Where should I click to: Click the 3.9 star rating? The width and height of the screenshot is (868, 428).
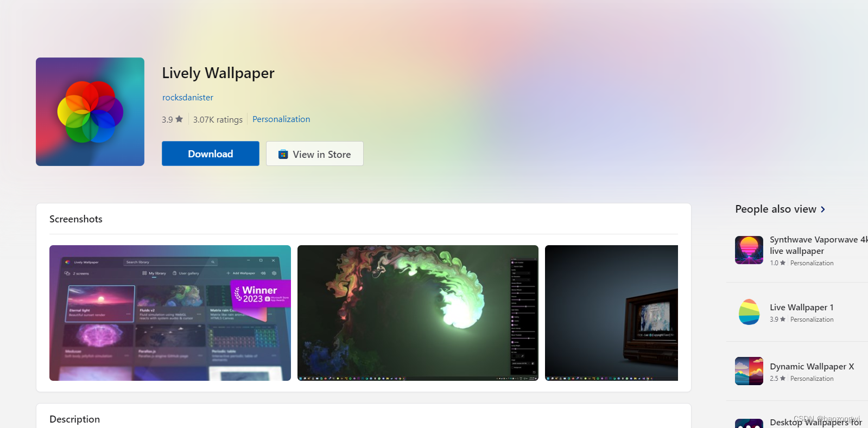[172, 119]
